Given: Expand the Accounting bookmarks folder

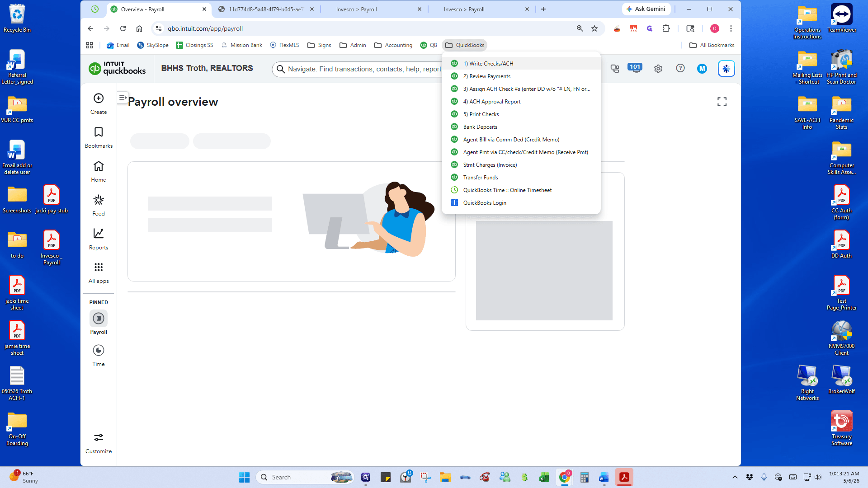Looking at the screenshot, I should pyautogui.click(x=393, y=45).
